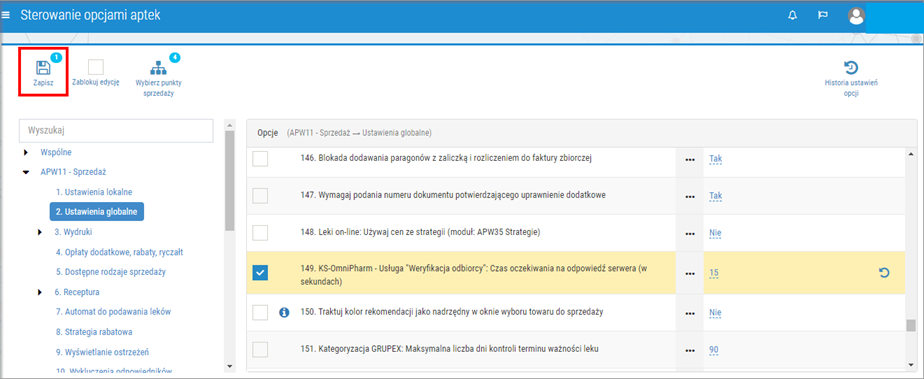Open Historia ustawień opcji

point(851,78)
